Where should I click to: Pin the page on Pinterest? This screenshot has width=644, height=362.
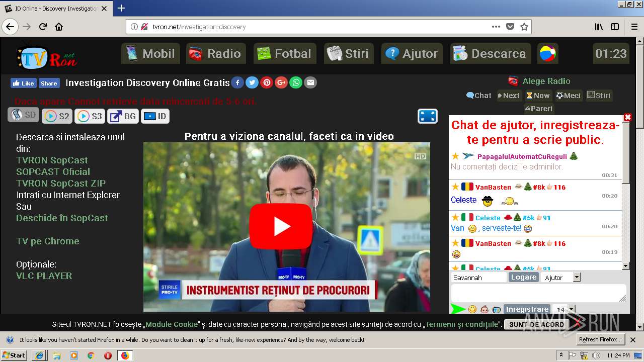click(x=267, y=82)
